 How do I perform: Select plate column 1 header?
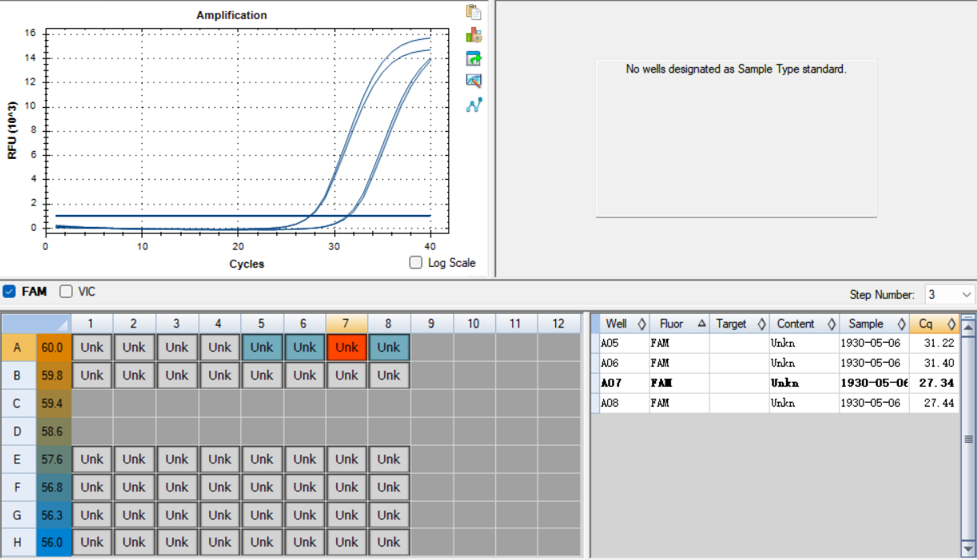pyautogui.click(x=92, y=324)
